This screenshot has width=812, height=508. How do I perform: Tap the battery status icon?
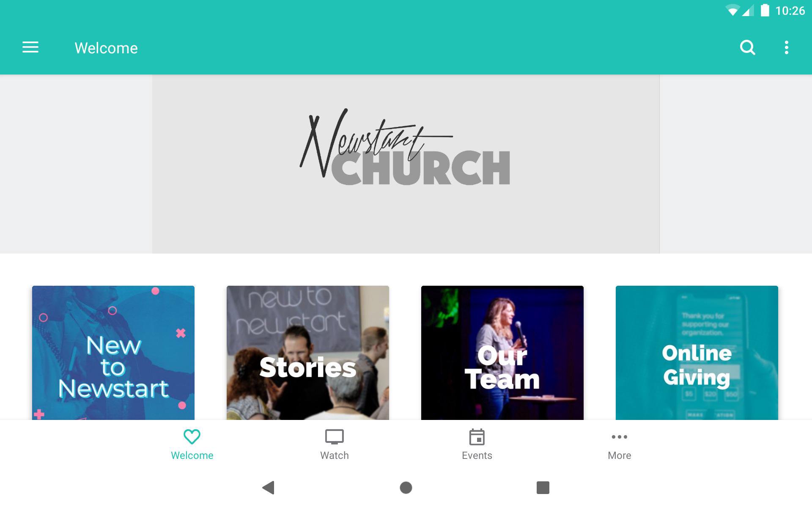point(765,11)
